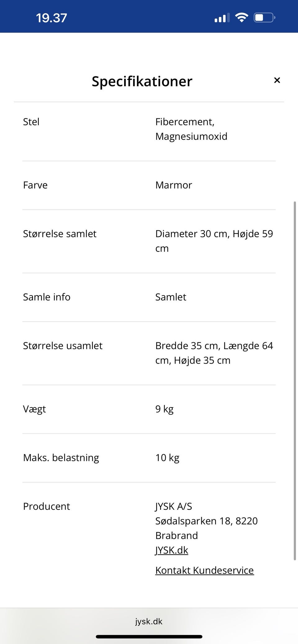Select the Farve value Marmor
298x644 pixels.
click(174, 185)
